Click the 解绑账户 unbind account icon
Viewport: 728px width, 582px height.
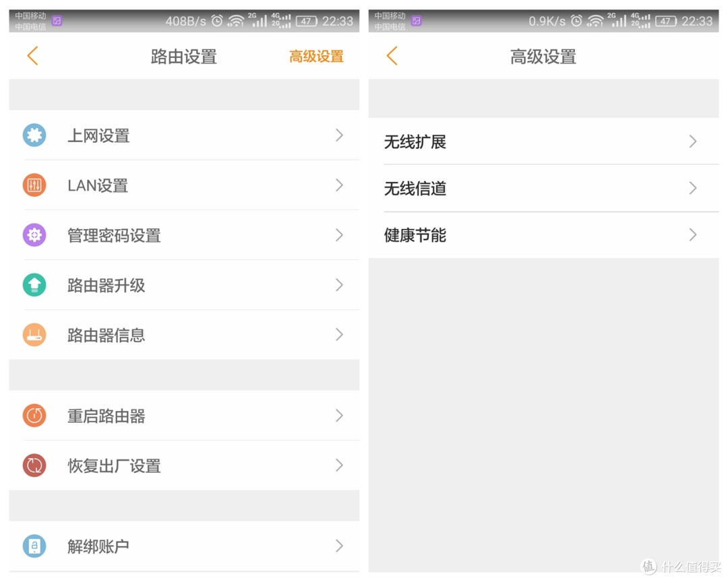[34, 546]
